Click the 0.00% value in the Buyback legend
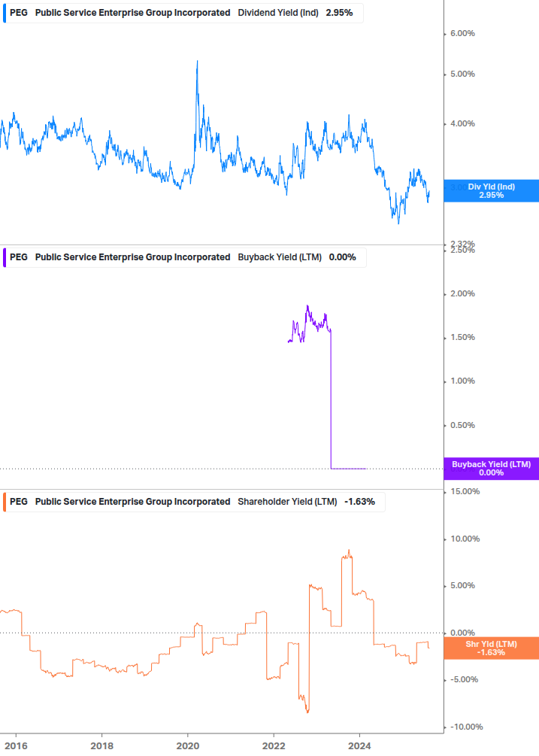Viewport: 539px width, 756px height. (x=343, y=257)
